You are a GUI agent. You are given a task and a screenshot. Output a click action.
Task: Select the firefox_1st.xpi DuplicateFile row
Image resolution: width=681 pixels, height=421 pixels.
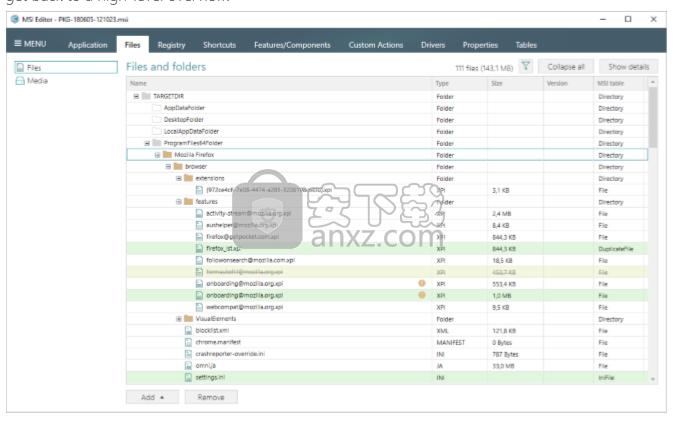(x=387, y=249)
